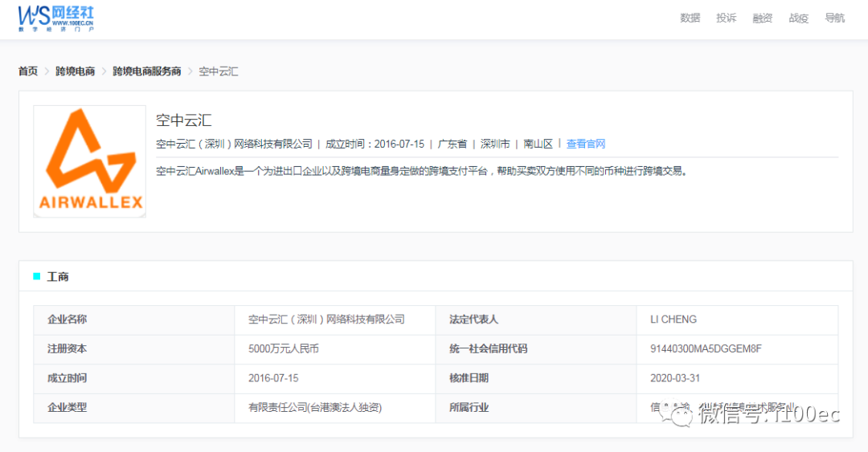
Task: Click the 网经社 site logo
Action: 56,18
